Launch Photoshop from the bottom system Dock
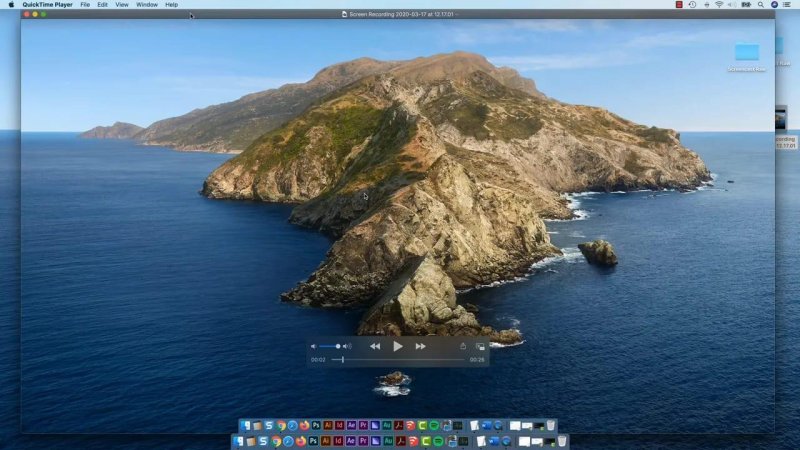Screen dimensions: 800x450 [313, 441]
